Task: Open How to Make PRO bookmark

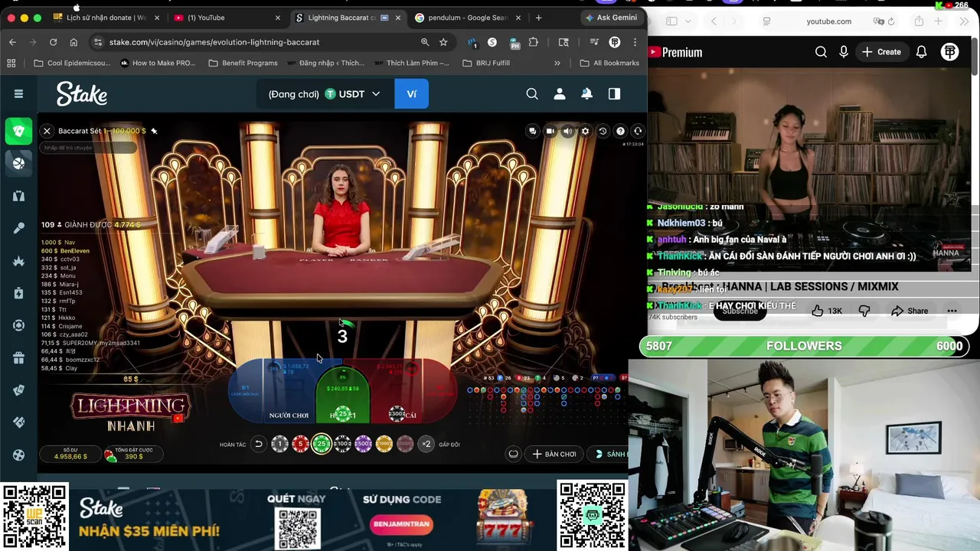Action: point(158,63)
